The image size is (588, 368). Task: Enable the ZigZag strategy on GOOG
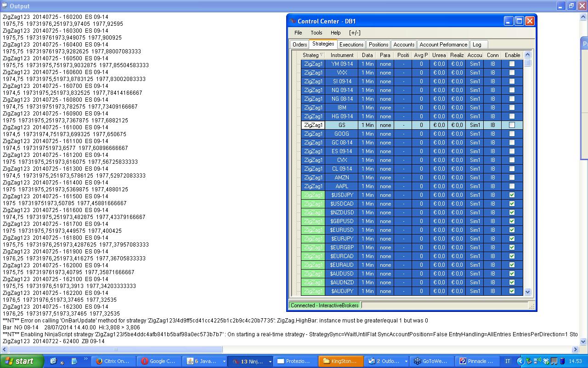click(x=512, y=134)
